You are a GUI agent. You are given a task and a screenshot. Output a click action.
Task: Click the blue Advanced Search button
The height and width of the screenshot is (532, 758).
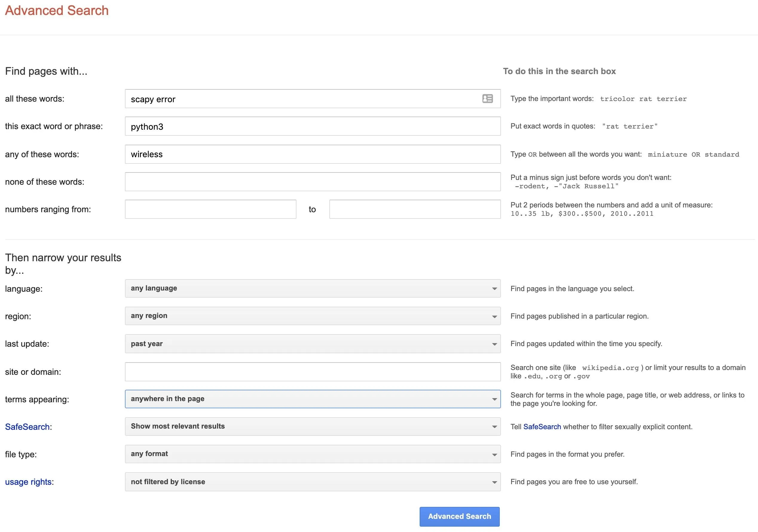(x=459, y=516)
